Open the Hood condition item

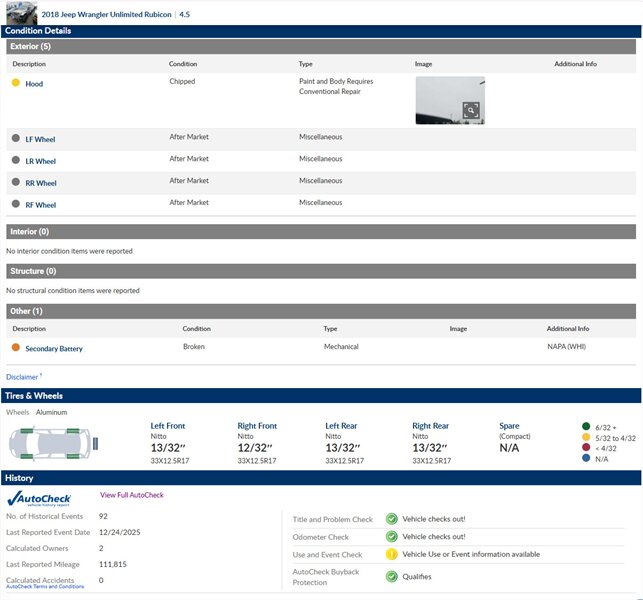tap(34, 84)
